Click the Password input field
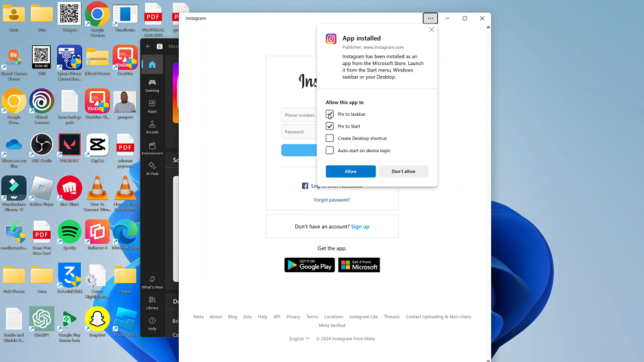Screen dimensions: 644x362 point(299,132)
